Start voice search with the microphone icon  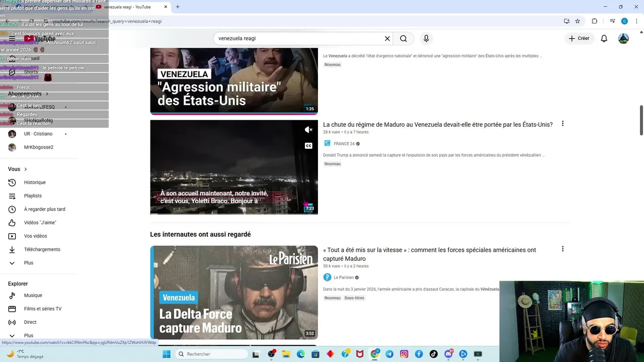(x=426, y=39)
